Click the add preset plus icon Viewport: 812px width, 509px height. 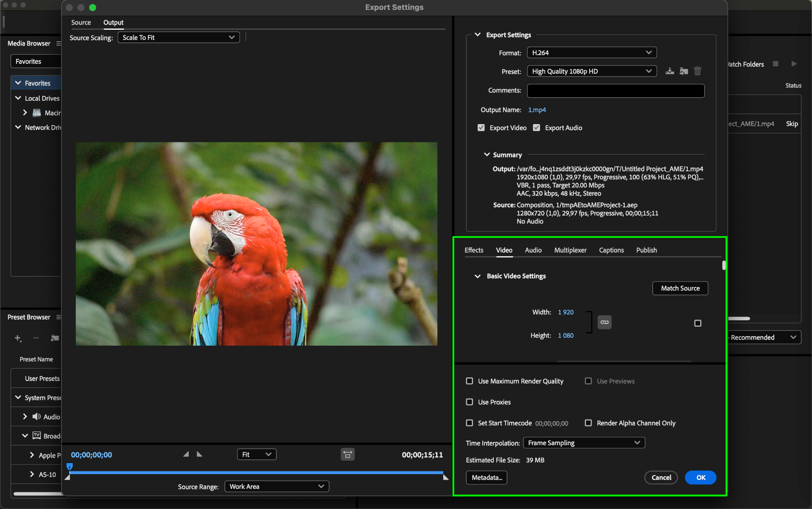18,338
